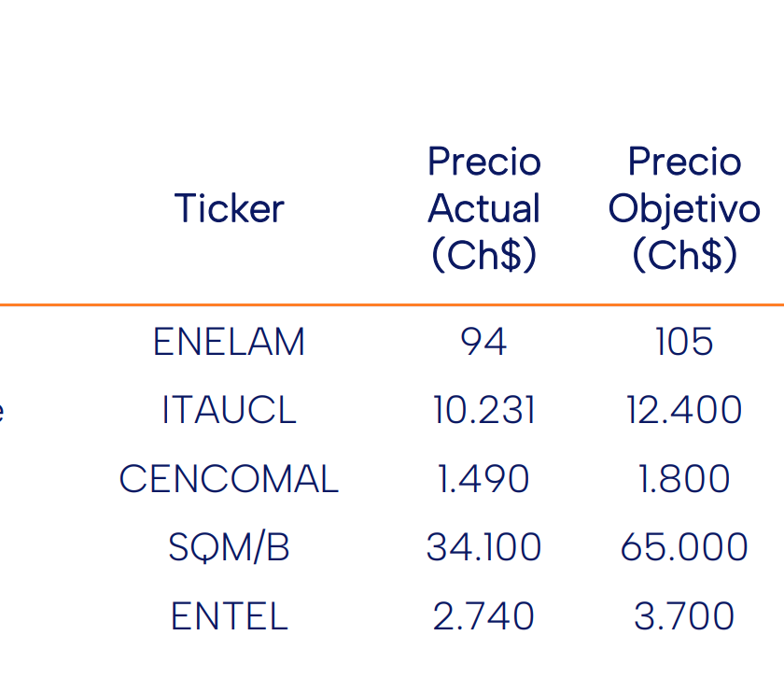Select the SQM/B ticker cell
Image resolution: width=784 pixels, height=692 pixels.
pyautogui.click(x=229, y=547)
